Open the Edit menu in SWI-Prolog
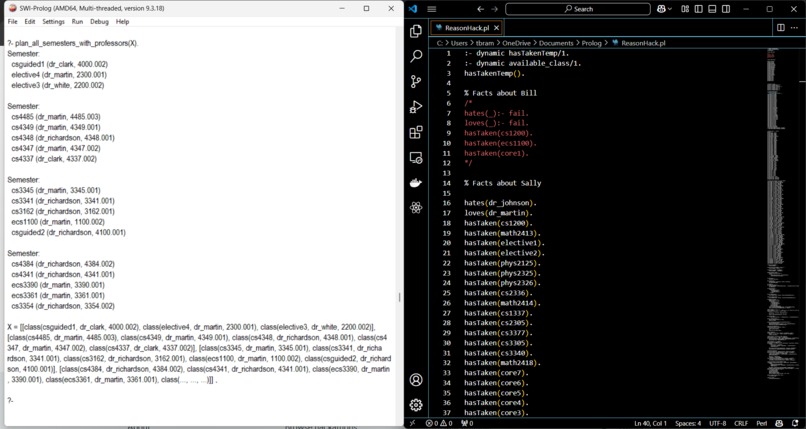This screenshot has height=429, width=806. click(x=30, y=22)
